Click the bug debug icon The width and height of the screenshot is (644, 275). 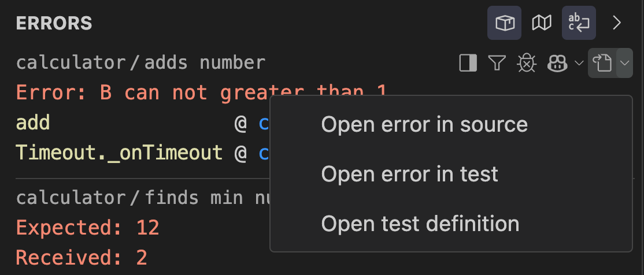[526, 63]
